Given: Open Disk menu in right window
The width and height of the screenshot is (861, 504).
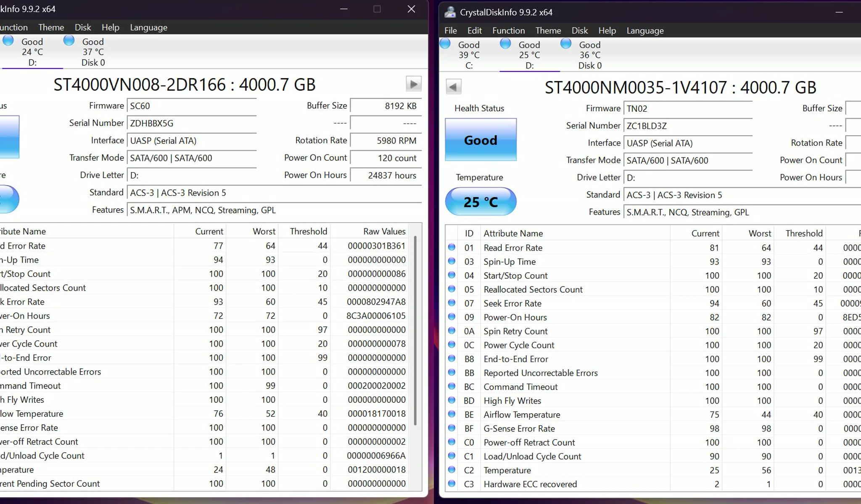Looking at the screenshot, I should [579, 31].
